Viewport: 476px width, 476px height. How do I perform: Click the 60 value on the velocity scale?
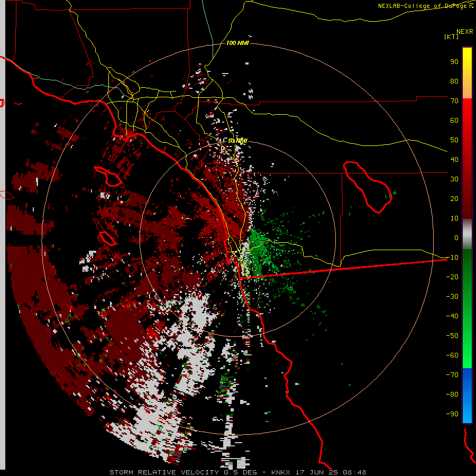point(454,120)
